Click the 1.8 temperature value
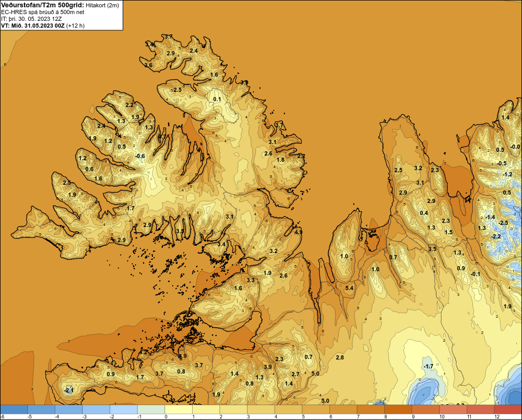This screenshot has height=420, width=522. [281, 160]
